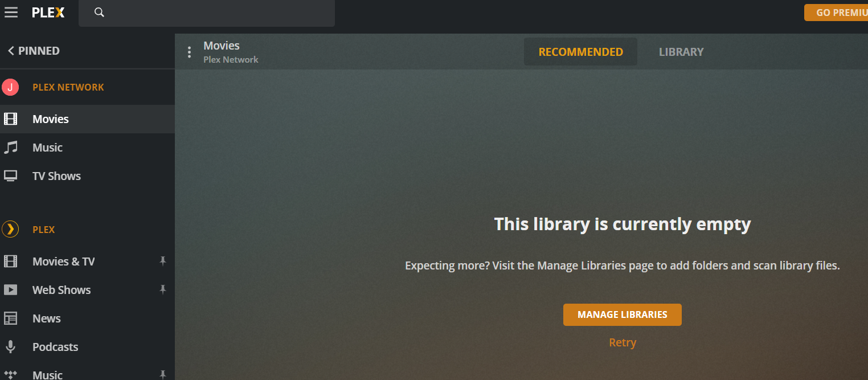
Task: Click the Music note icon under Plex Network
Action: 11,148
